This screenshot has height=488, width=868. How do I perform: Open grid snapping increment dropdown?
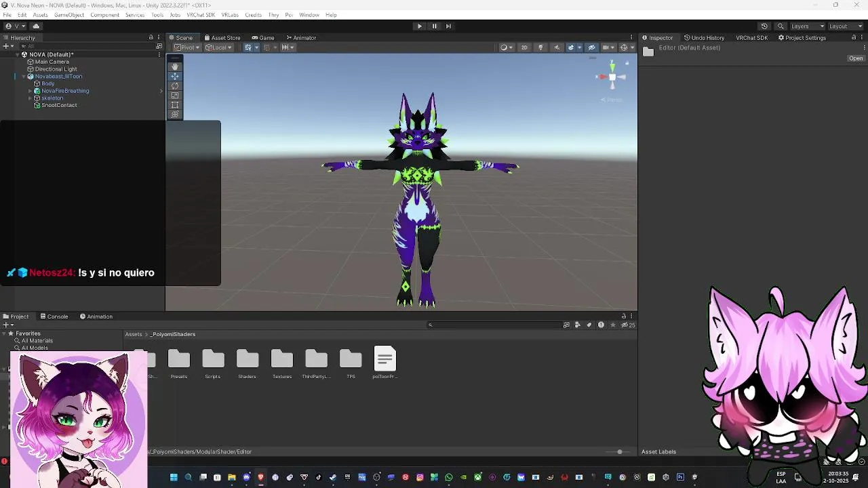pyautogui.click(x=288, y=47)
